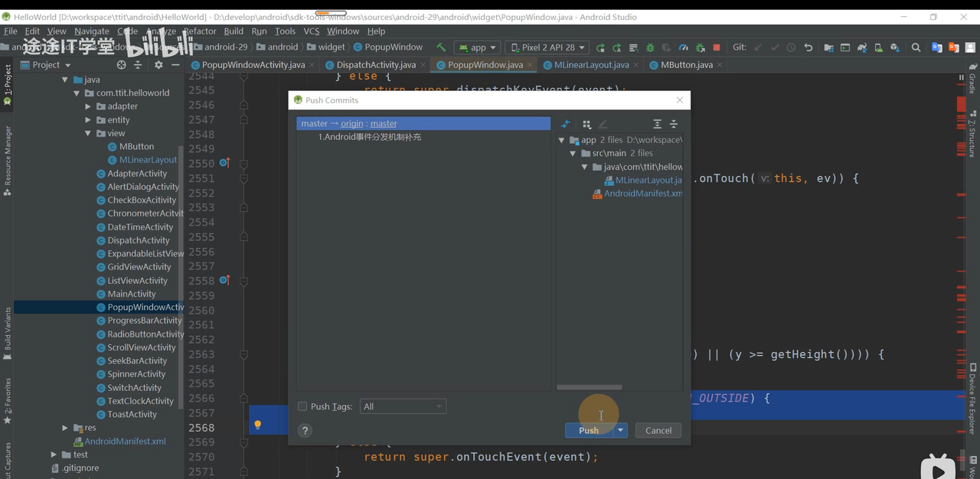The height and width of the screenshot is (479, 980).
Task: Open the Push button dropdown arrow
Action: tap(621, 431)
